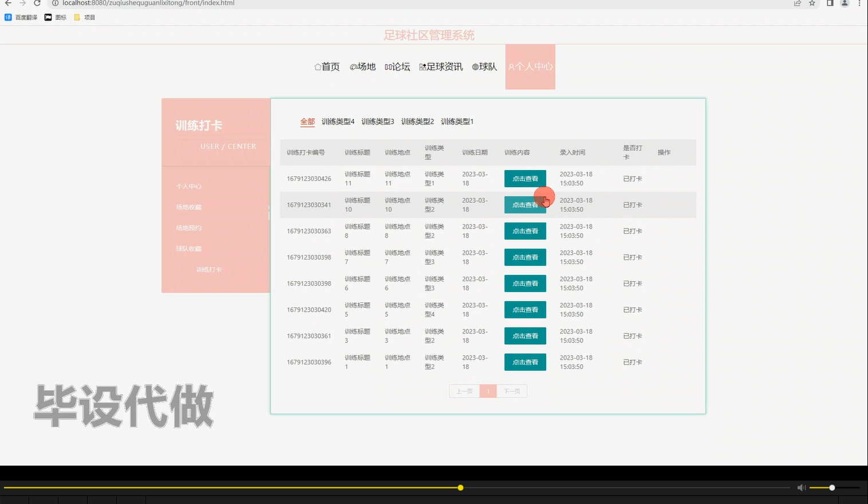The width and height of the screenshot is (868, 504).
Task: Open the 百度翻译 bookmark
Action: [x=21, y=17]
